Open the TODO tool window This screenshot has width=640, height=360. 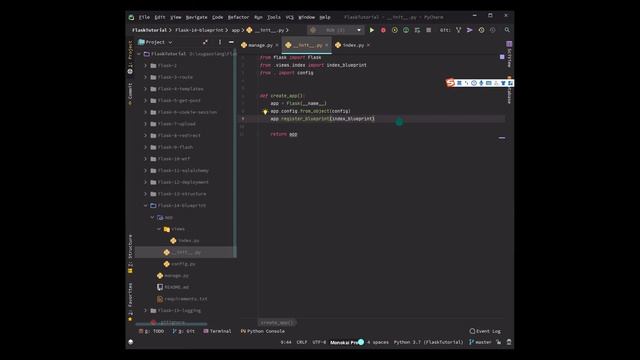click(x=151, y=331)
